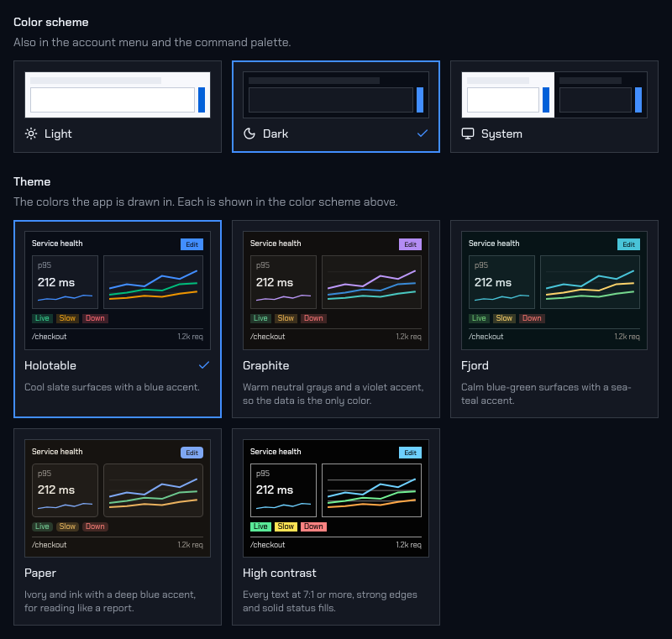The height and width of the screenshot is (639, 672).
Task: Choose the Paper theme
Action: (118, 526)
